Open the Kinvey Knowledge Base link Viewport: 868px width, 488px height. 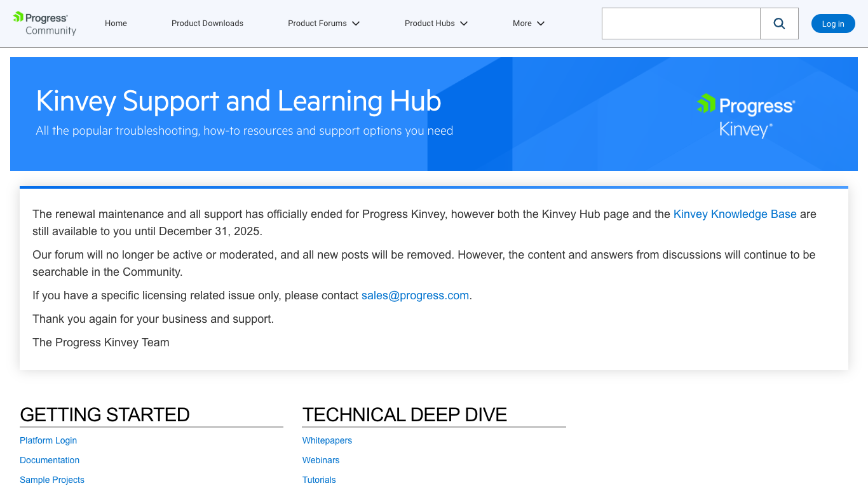[735, 214]
